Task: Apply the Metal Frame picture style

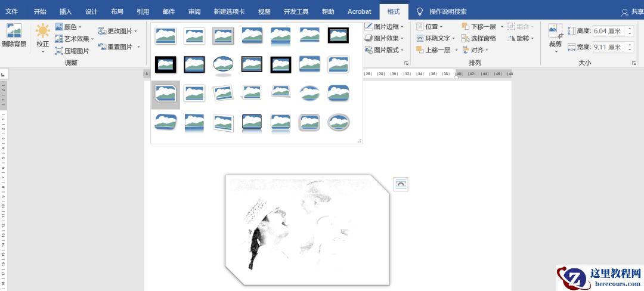Action: click(223, 36)
